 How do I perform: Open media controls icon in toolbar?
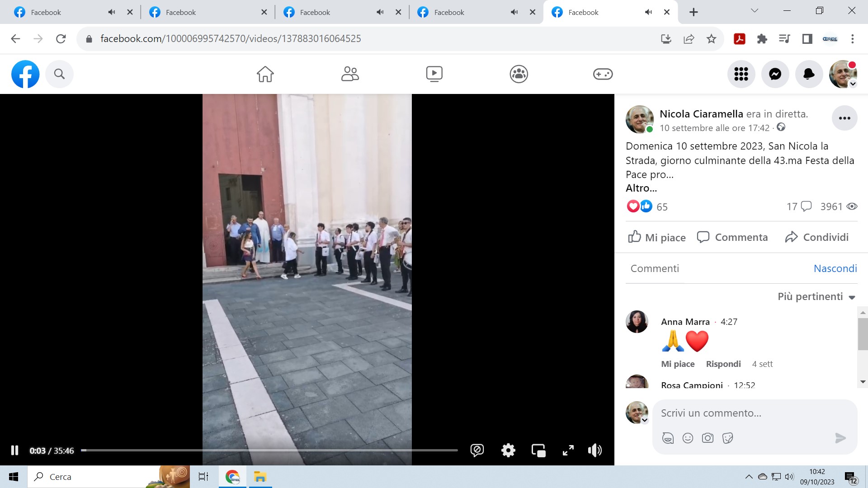(x=785, y=39)
